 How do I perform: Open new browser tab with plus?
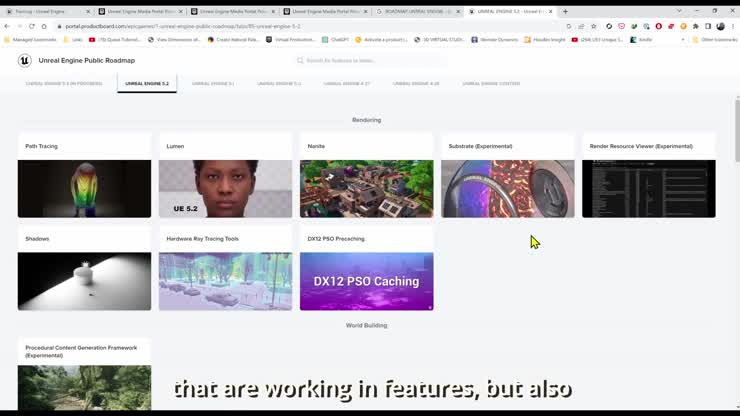click(565, 11)
